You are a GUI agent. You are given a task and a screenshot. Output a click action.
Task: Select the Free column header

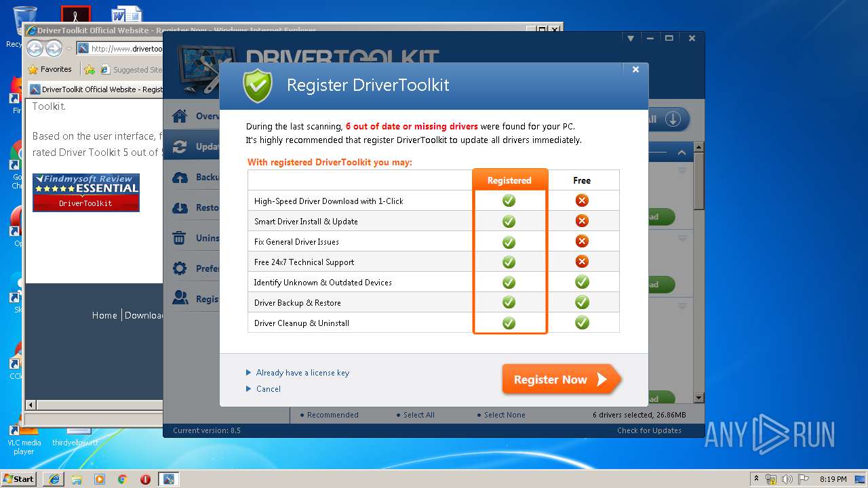pyautogui.click(x=582, y=180)
